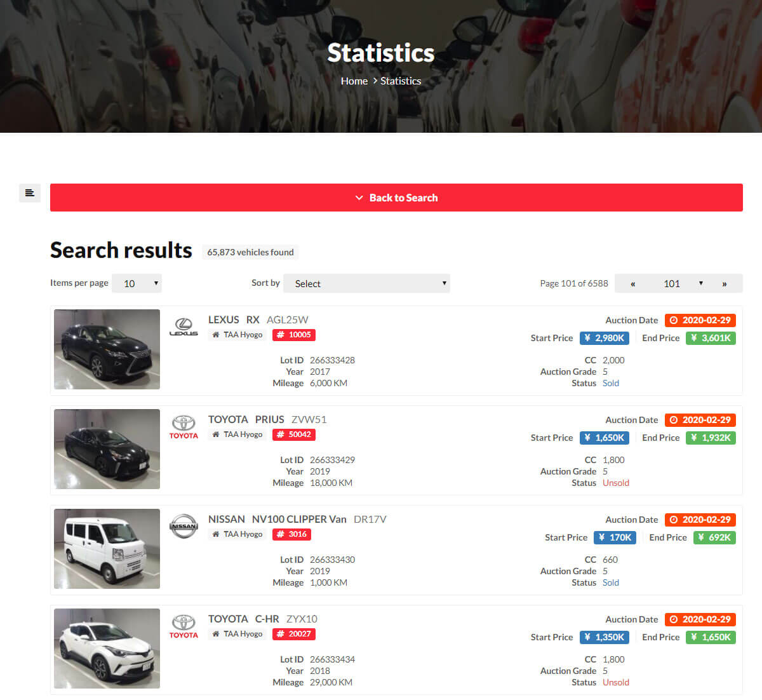762x700 pixels.
Task: Click the Nissan logo for NV100 CLIPPER Van
Action: point(184,525)
